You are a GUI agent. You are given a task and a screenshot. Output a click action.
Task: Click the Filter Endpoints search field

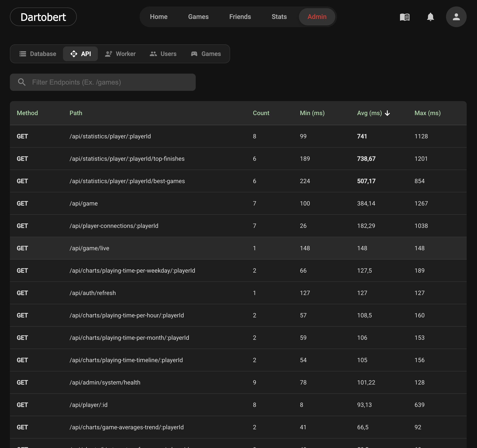[103, 82]
